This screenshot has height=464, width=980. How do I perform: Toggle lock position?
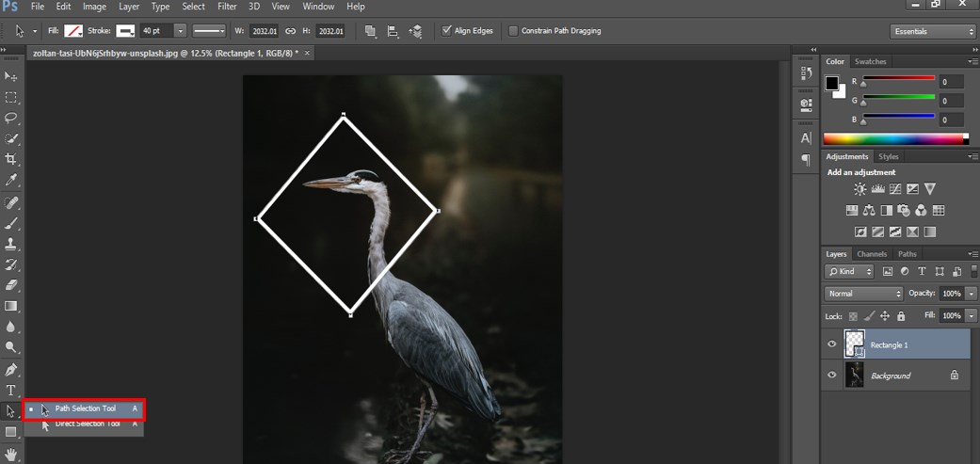coord(885,316)
